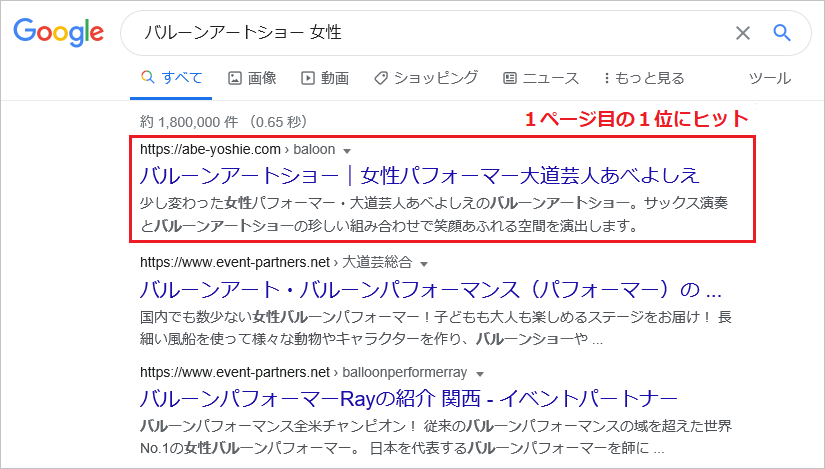
Task: Open link バルーンアート・バルーンパフォーマンス（パフォーマー）の
Action: pyautogui.click(x=430, y=289)
